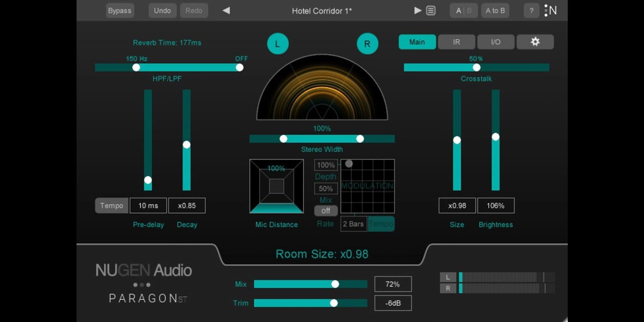Open the preset list browser icon
The height and width of the screenshot is (322, 644).
point(431,10)
